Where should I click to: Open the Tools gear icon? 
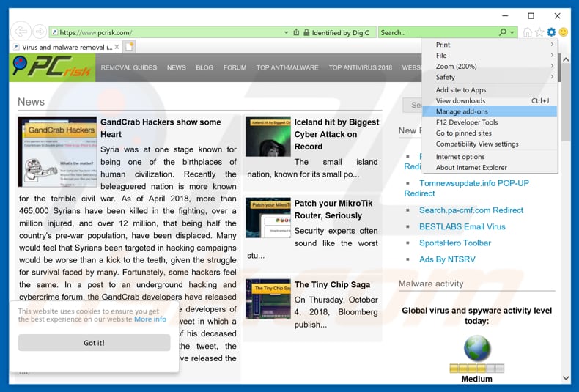click(551, 32)
